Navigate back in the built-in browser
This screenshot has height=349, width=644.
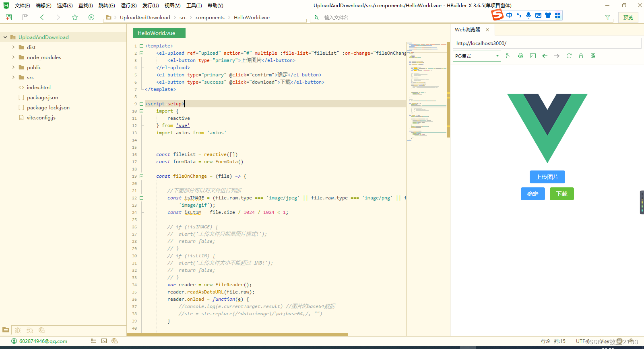(545, 56)
